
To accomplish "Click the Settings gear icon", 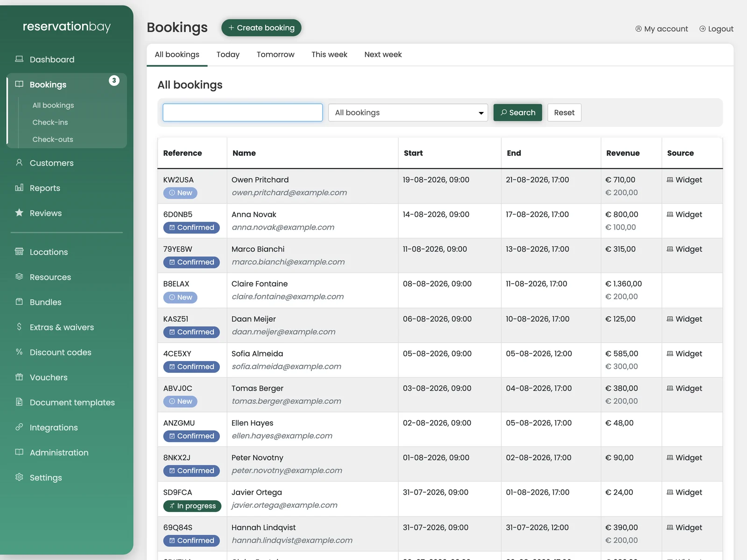I will click(x=19, y=477).
